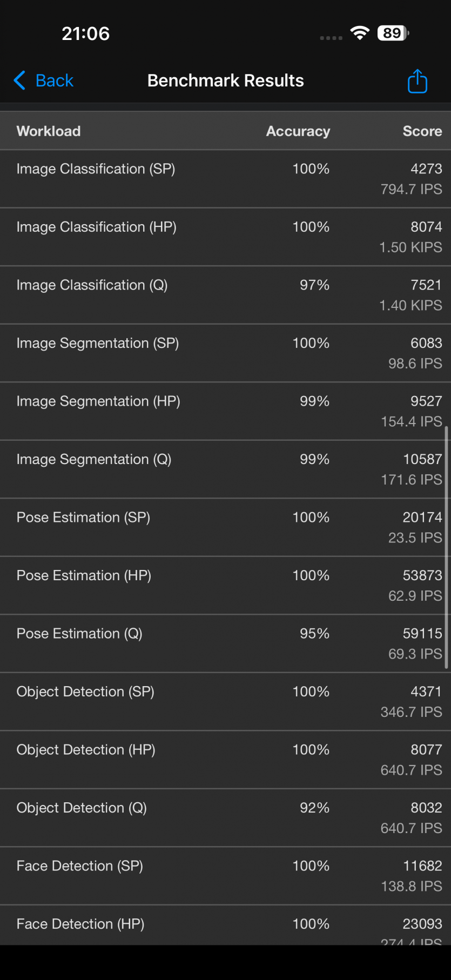Tap the Image Classification (HP) row

coord(225,237)
